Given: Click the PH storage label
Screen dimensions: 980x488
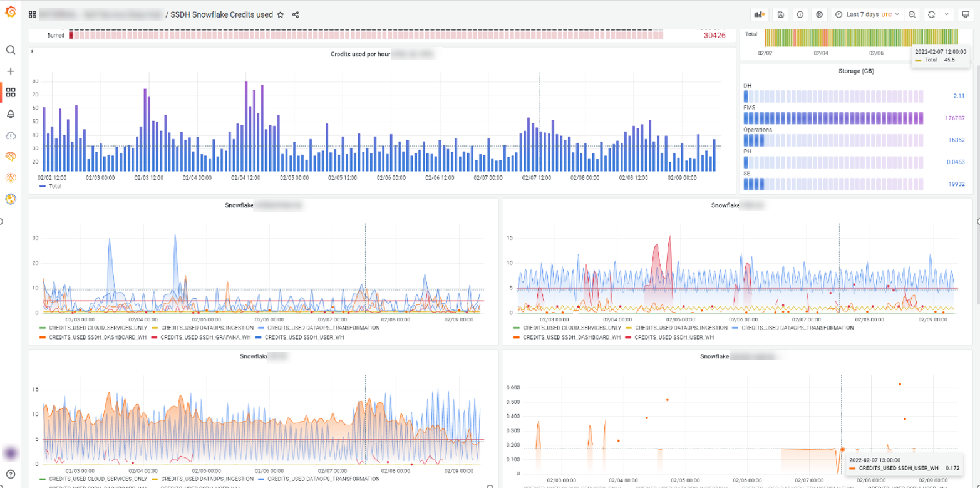Looking at the screenshot, I should point(747,151).
